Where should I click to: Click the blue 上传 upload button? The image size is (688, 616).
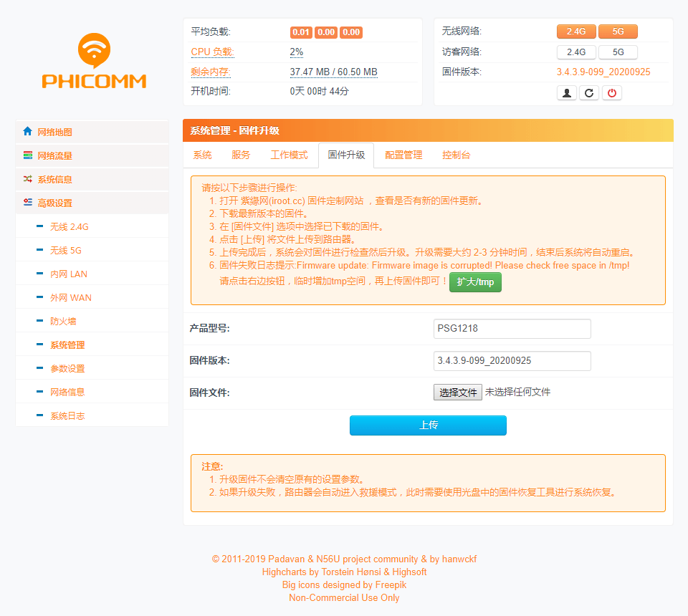coord(428,425)
